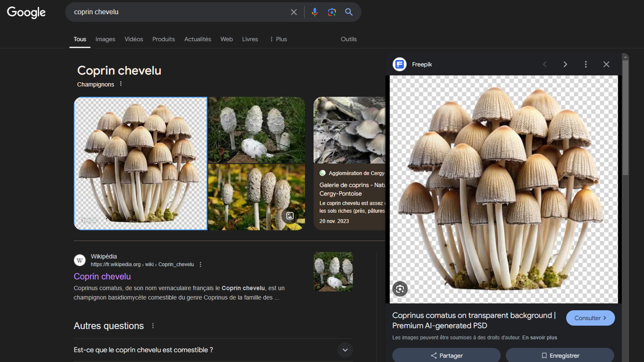Click the Google logo
This screenshot has height=362, width=644.
pyautogui.click(x=26, y=12)
